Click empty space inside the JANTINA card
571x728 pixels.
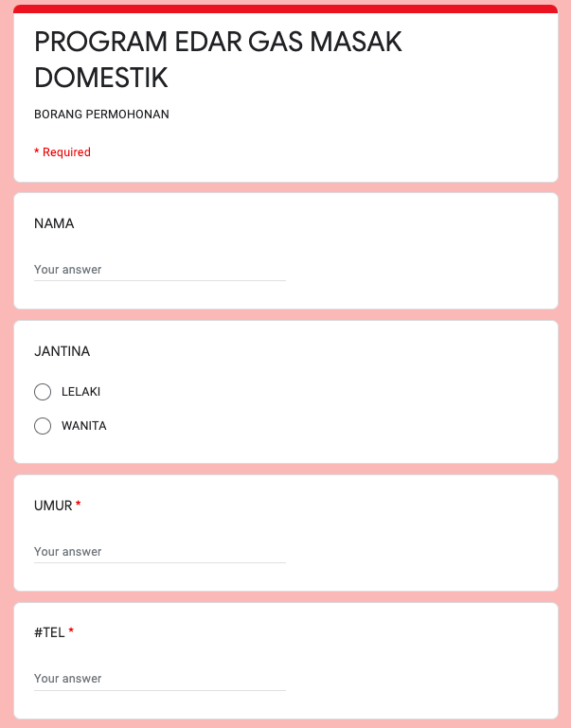(379, 407)
